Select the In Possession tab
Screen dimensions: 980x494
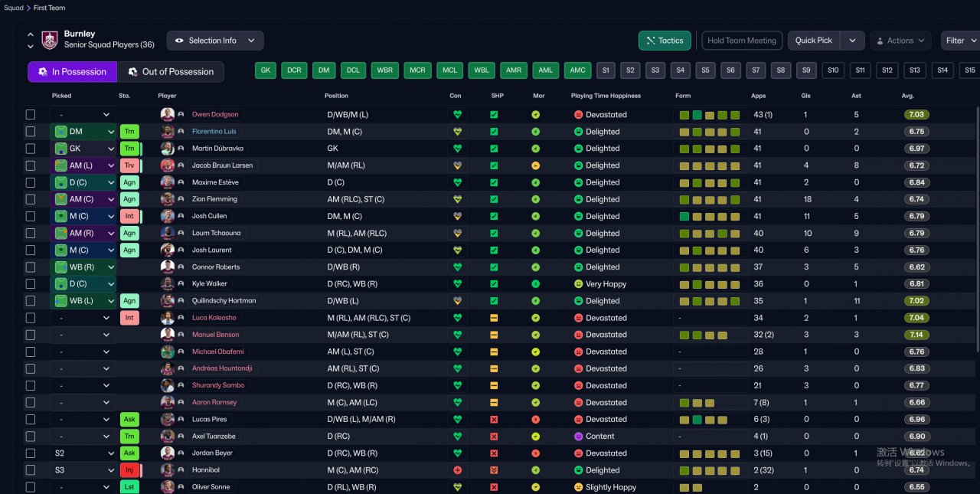pos(73,72)
